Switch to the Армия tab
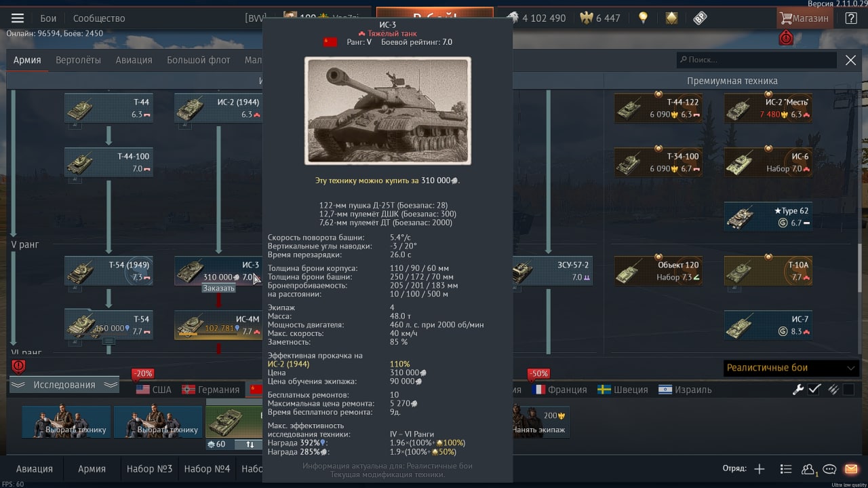The height and width of the screenshot is (488, 868). [27, 60]
